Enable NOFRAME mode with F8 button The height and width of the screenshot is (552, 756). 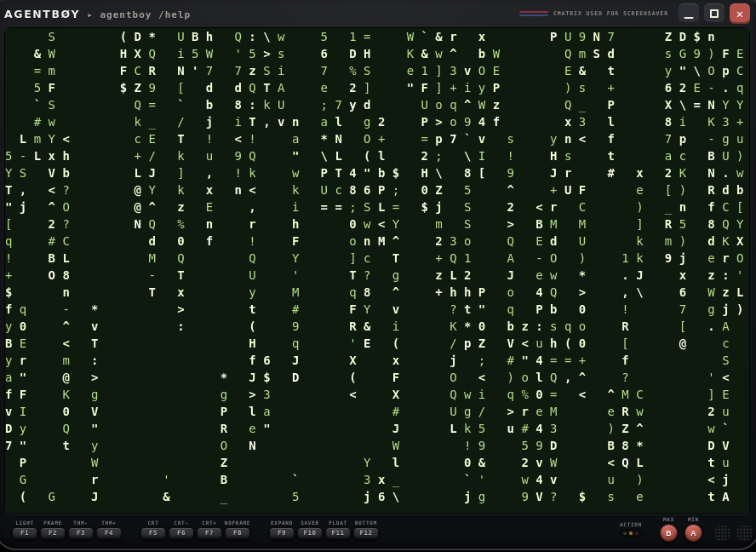point(238,532)
